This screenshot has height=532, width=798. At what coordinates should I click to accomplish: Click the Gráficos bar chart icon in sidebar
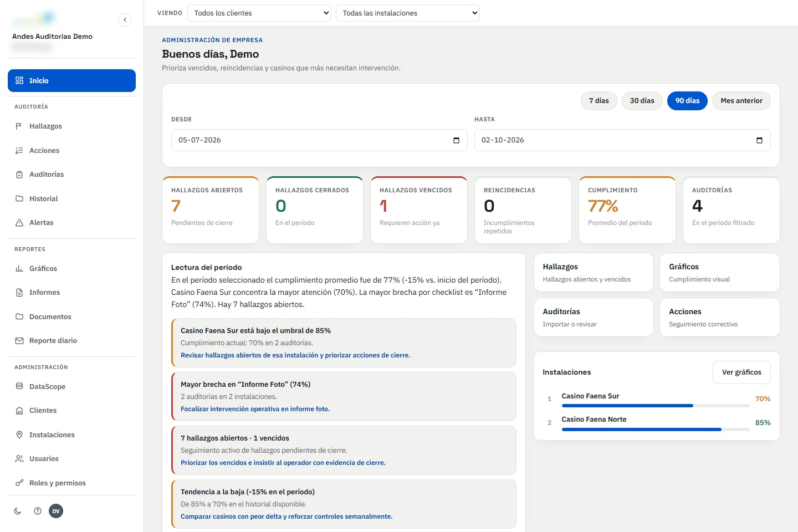point(19,269)
